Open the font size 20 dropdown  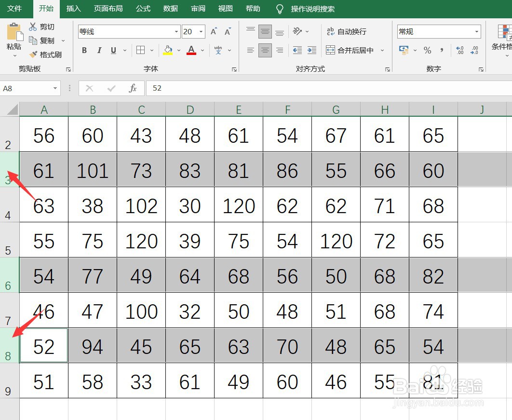201,32
